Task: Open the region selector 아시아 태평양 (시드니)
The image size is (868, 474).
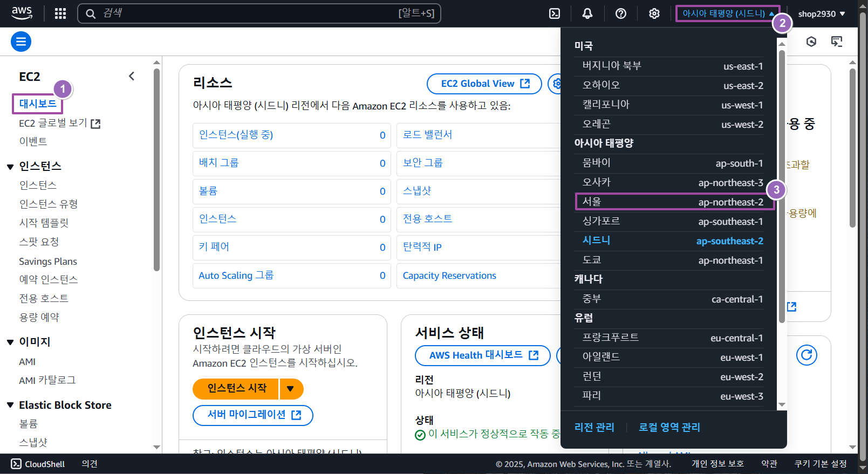Action: tap(728, 13)
